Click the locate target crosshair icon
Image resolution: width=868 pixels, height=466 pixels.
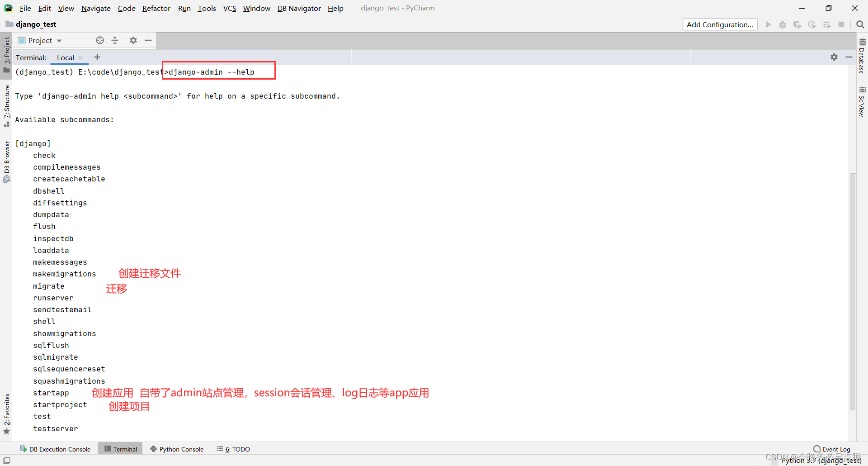(x=100, y=40)
